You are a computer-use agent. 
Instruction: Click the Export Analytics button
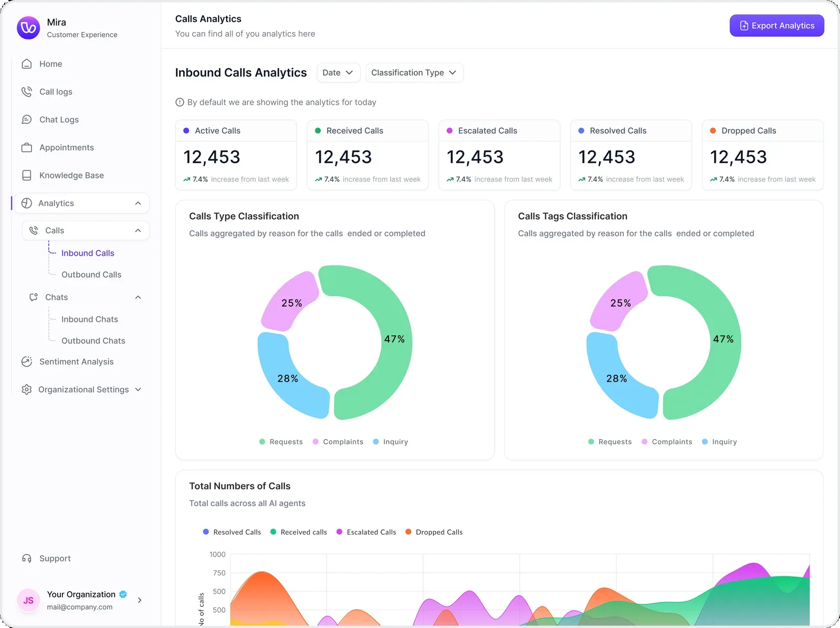[x=776, y=26]
